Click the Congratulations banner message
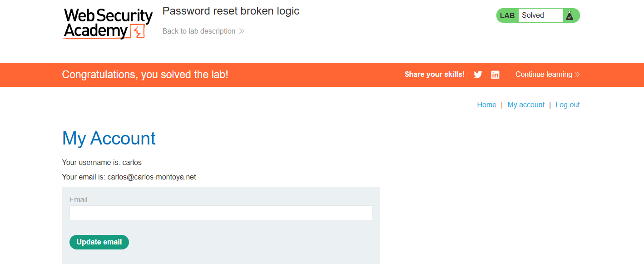The image size is (644, 274). (145, 75)
